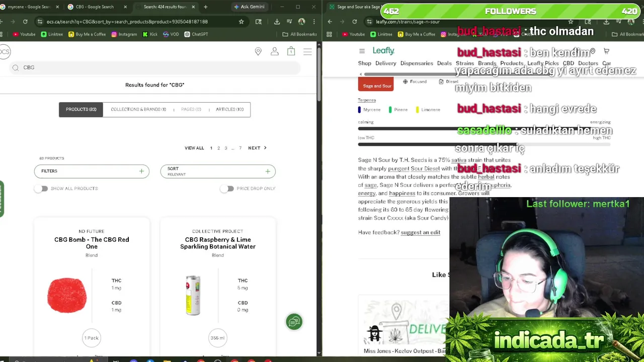644x362 pixels.
Task: Switch to the Products (83) tab
Action: (x=81, y=109)
